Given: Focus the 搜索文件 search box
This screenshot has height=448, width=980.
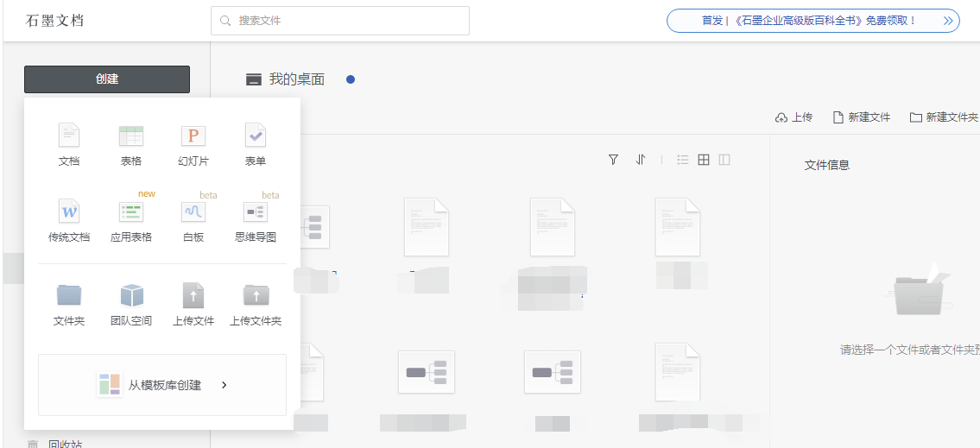Looking at the screenshot, I should click(x=340, y=21).
